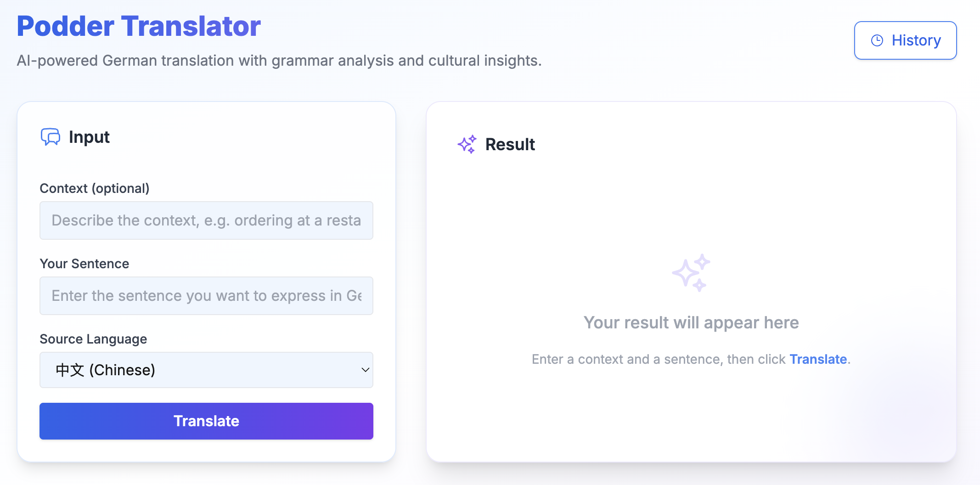Click into the Your Sentence input box
Viewport: 980px width, 485px height.
click(206, 296)
